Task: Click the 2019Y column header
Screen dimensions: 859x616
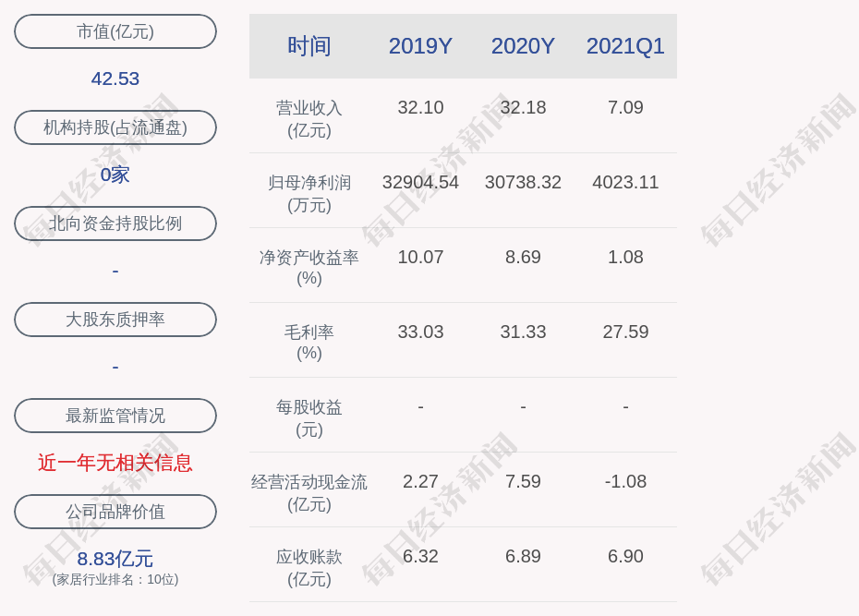Action: click(x=421, y=46)
